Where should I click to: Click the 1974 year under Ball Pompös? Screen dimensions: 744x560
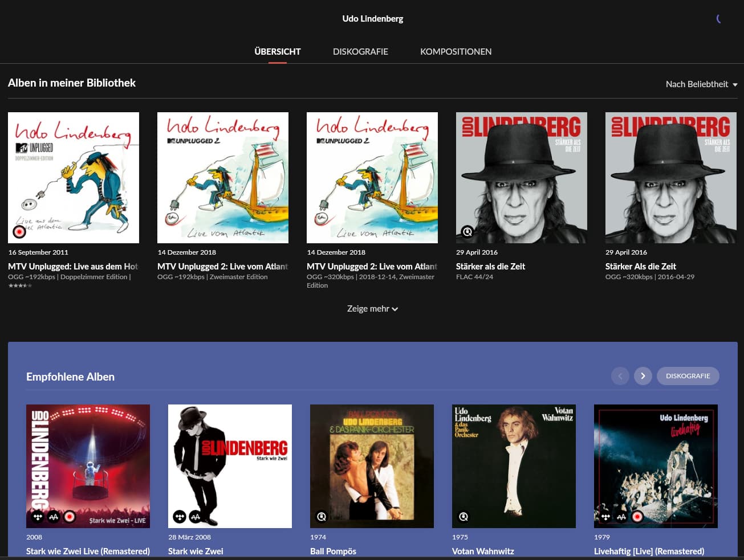click(x=318, y=537)
